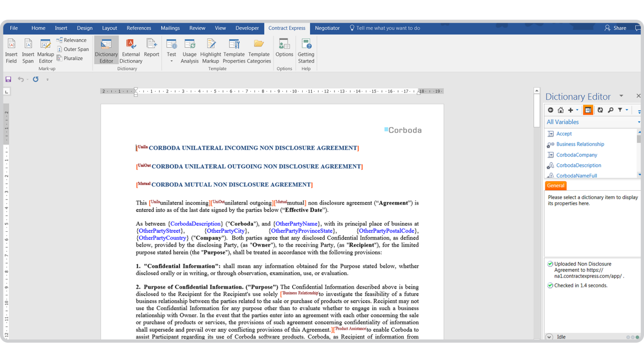Switch to the Negotiator ribbon tab
Screen dimensions: 644x362
pyautogui.click(x=327, y=28)
